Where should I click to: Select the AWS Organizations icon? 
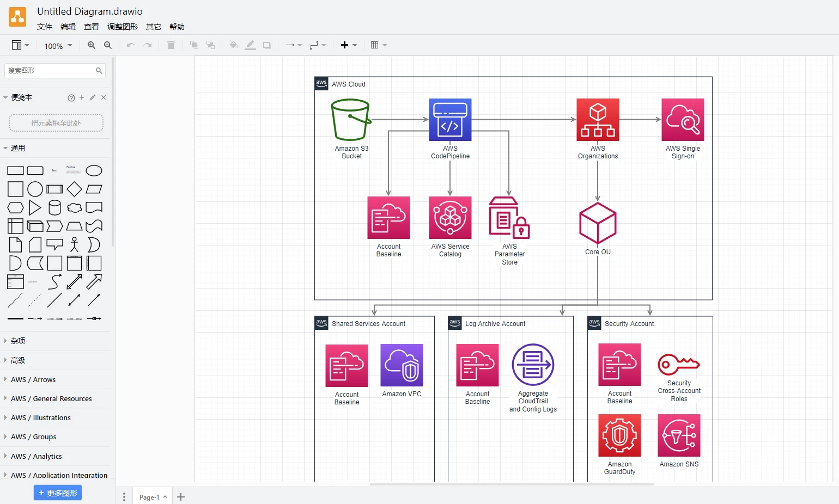pyautogui.click(x=598, y=120)
